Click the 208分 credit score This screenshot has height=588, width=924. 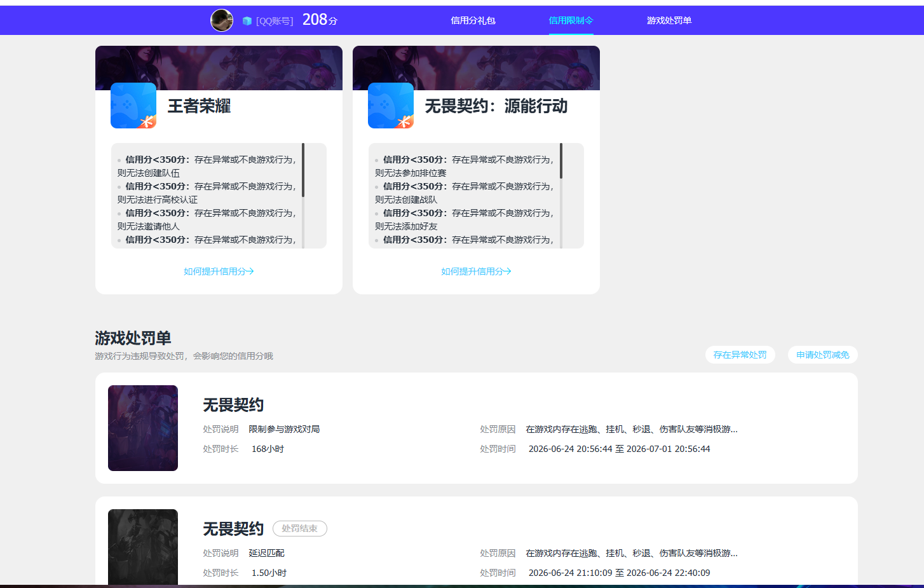click(320, 20)
